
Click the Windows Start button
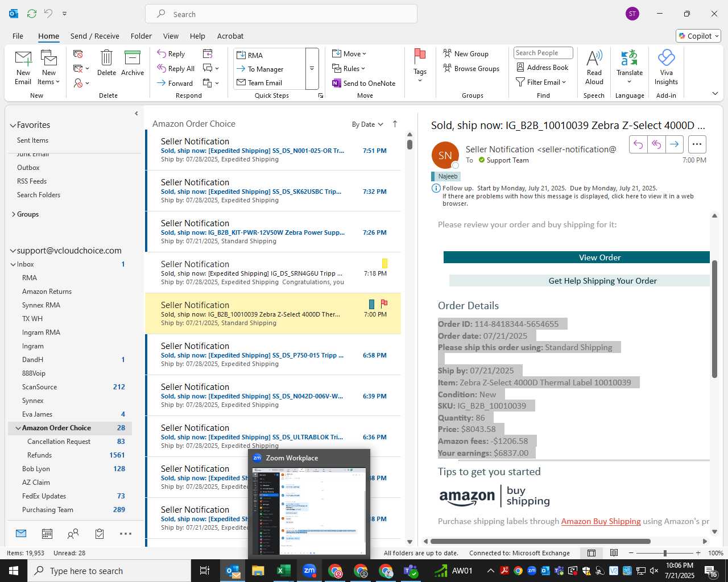coord(13,571)
